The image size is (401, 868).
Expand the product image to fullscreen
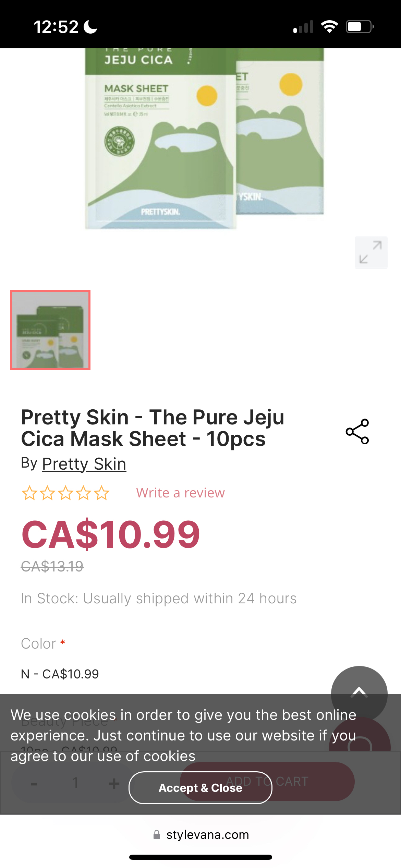[371, 252]
